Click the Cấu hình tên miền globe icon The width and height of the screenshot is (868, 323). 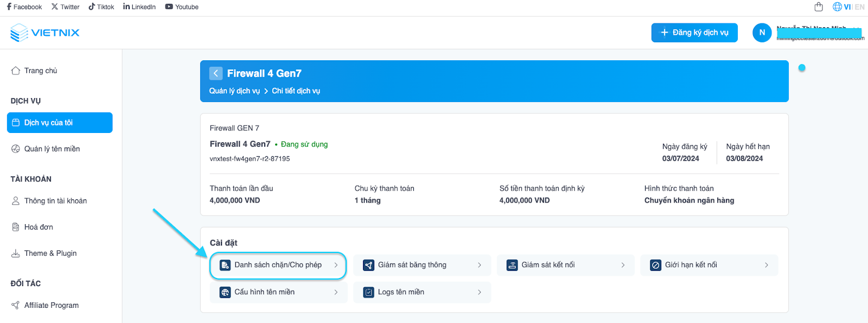click(225, 292)
